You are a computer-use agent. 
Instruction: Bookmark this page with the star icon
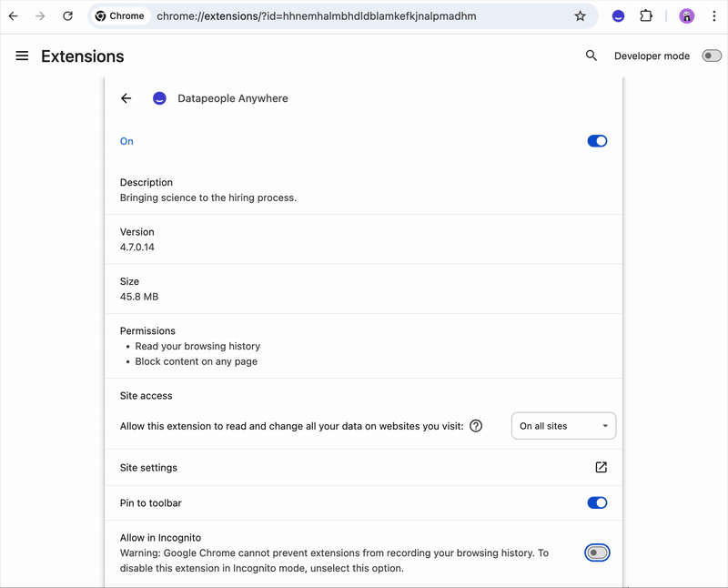tap(580, 16)
